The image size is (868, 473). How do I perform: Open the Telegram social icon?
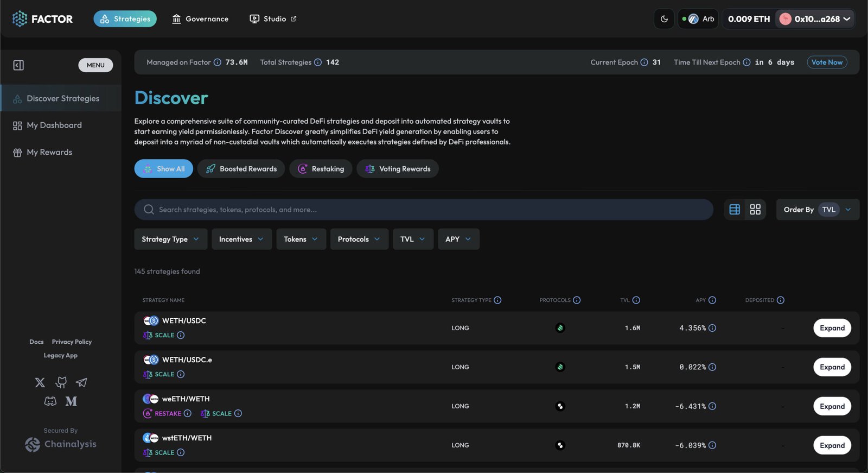click(81, 382)
